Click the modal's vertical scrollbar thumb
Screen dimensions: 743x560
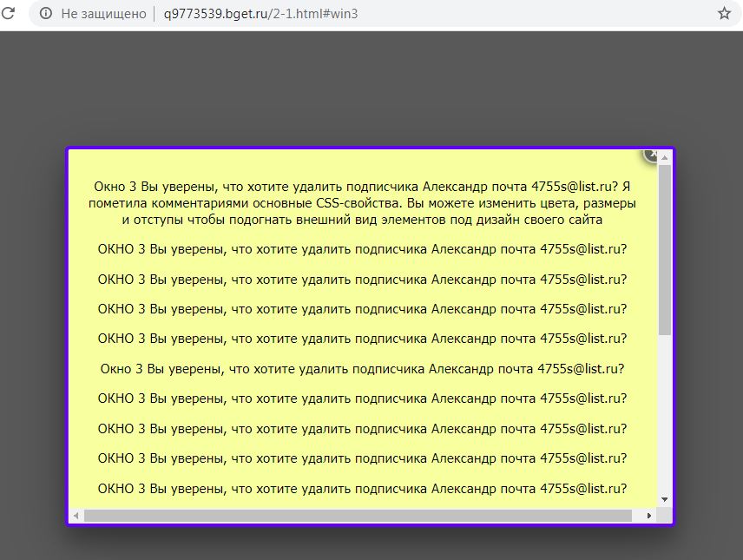664,250
